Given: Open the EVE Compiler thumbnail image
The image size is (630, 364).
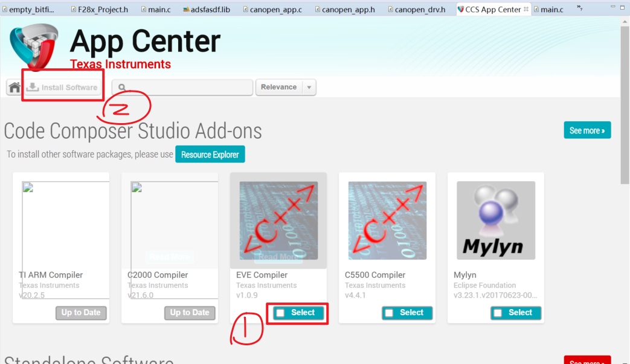Looking at the screenshot, I should (278, 220).
